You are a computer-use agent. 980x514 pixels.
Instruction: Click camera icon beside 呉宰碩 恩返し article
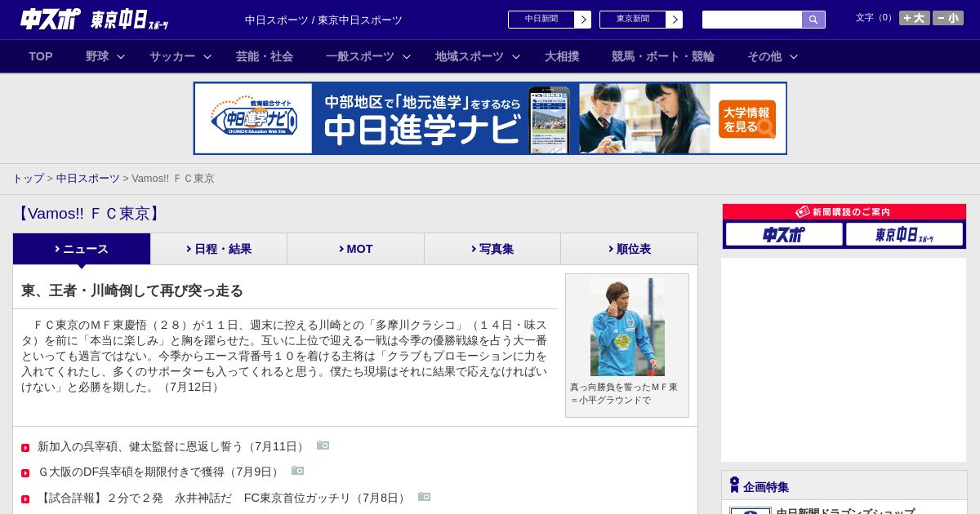[x=323, y=445]
